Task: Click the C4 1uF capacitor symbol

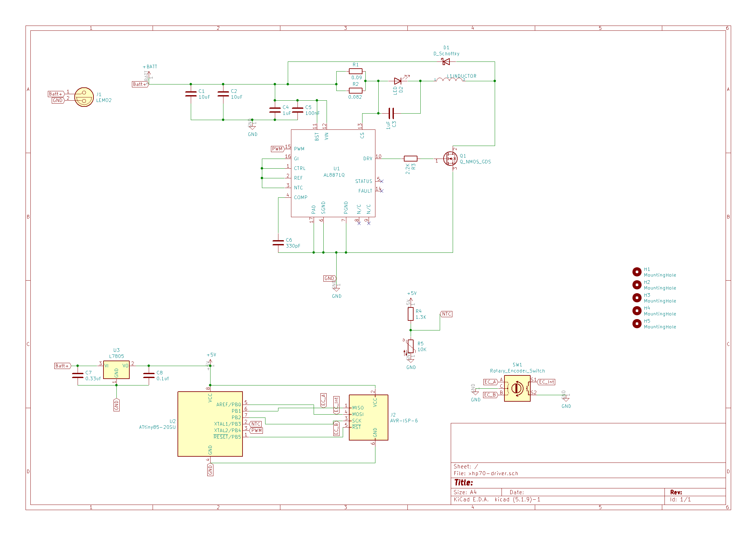Action: pos(275,110)
